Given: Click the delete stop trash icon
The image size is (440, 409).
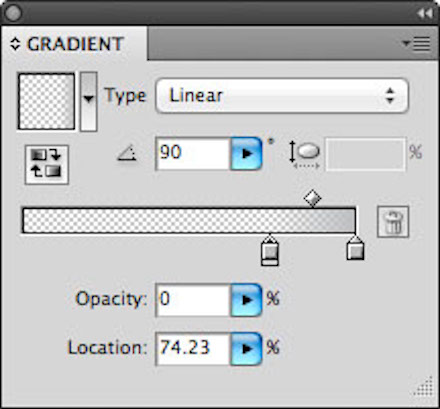Looking at the screenshot, I should click(x=393, y=222).
